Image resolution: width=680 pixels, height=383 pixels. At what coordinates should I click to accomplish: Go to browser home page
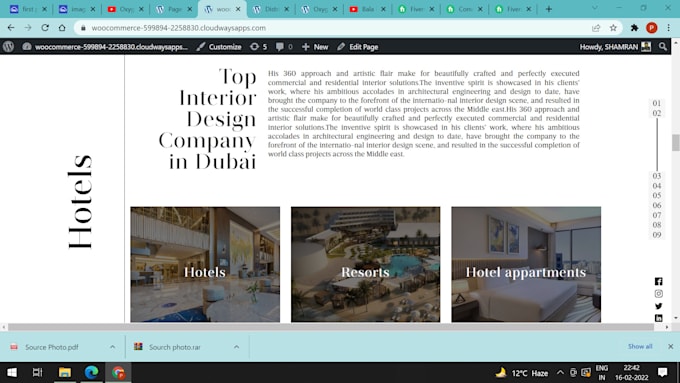pyautogui.click(x=62, y=28)
